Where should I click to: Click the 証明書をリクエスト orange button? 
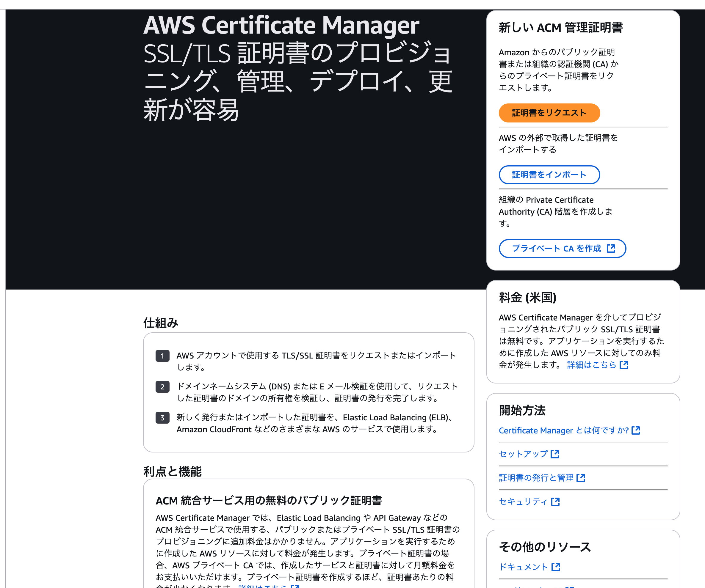click(x=549, y=113)
